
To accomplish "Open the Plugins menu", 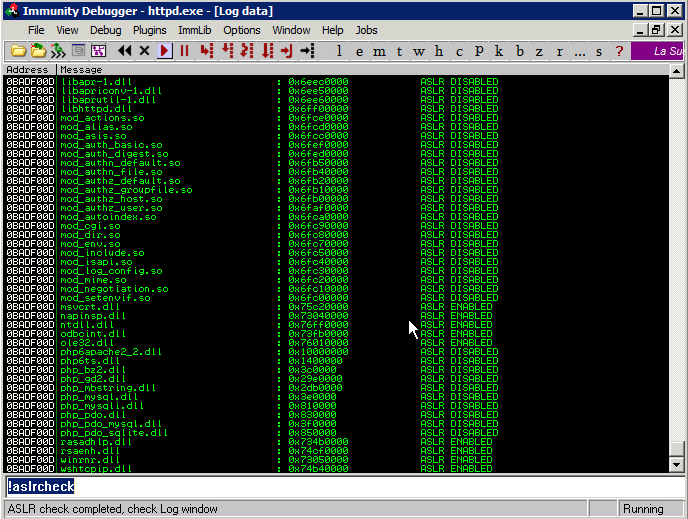I will [149, 30].
